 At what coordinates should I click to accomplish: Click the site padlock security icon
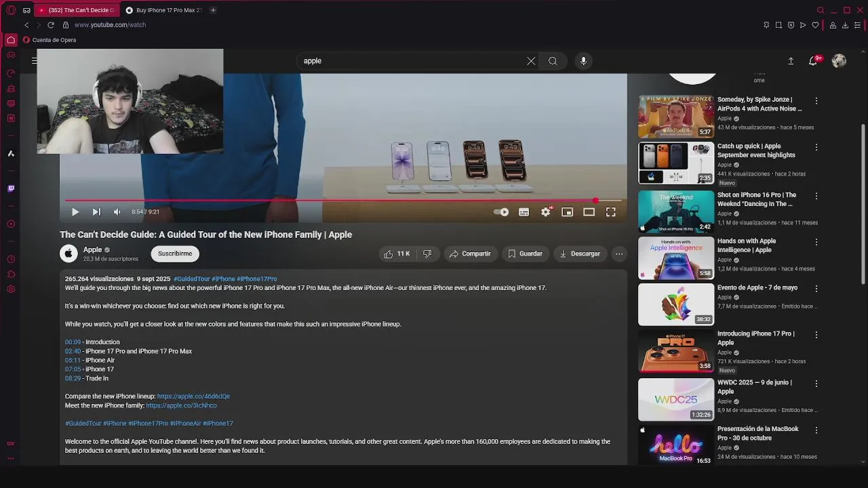tap(66, 25)
